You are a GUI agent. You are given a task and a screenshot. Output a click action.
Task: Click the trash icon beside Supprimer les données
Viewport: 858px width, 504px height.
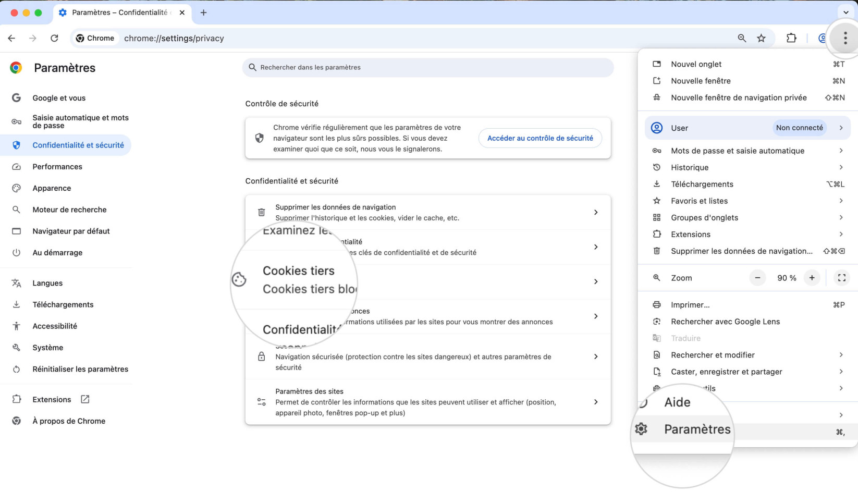tap(262, 213)
